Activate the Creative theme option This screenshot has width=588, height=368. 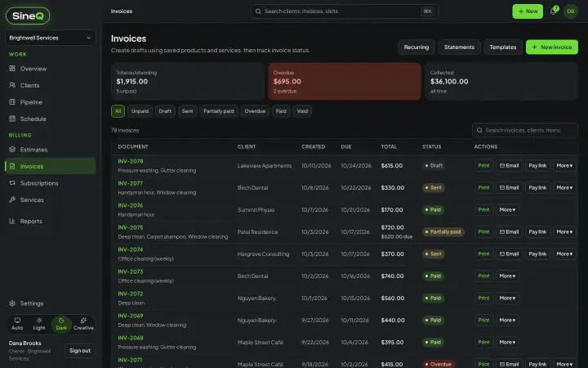tap(83, 324)
